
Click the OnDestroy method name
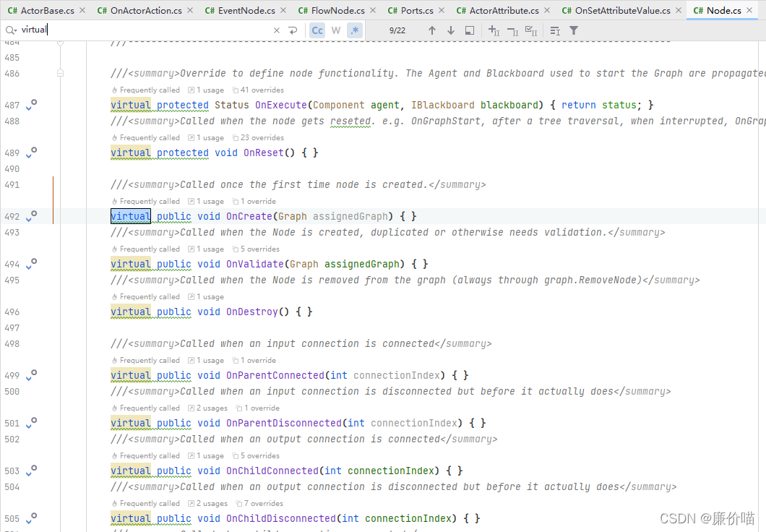pos(252,312)
